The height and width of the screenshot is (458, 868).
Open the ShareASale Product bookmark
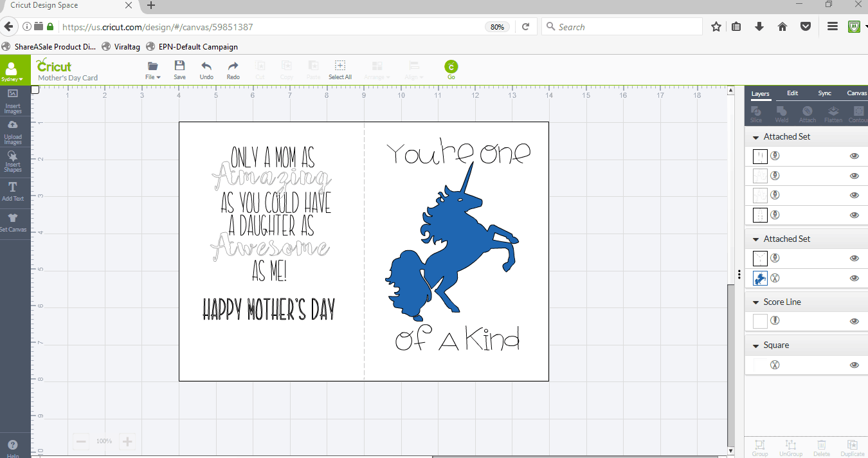tap(49, 47)
